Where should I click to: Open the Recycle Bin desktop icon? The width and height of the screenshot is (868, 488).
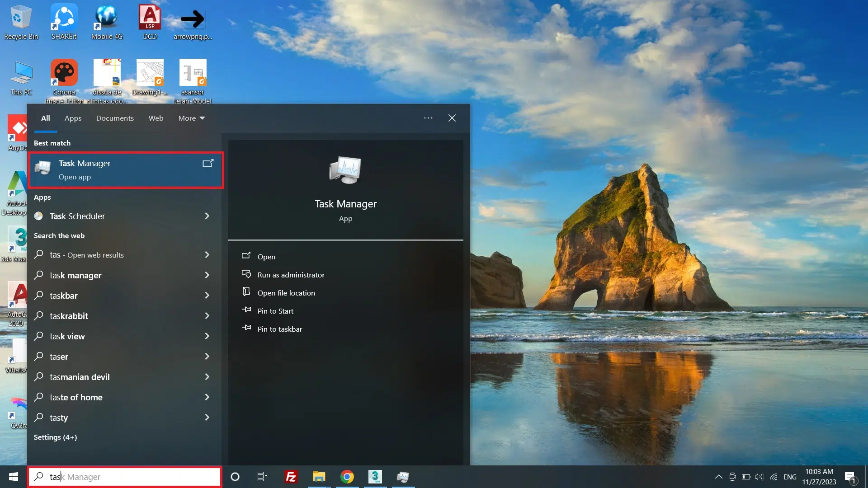pos(21,21)
